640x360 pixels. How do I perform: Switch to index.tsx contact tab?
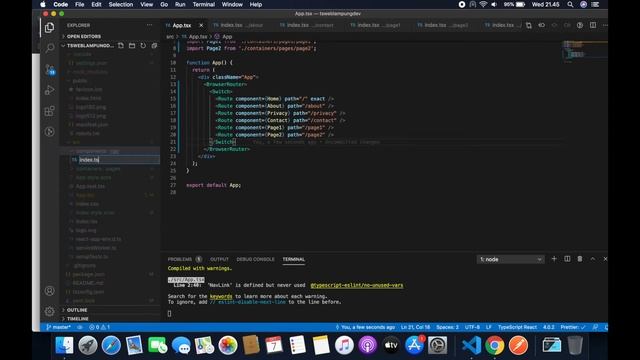point(310,25)
